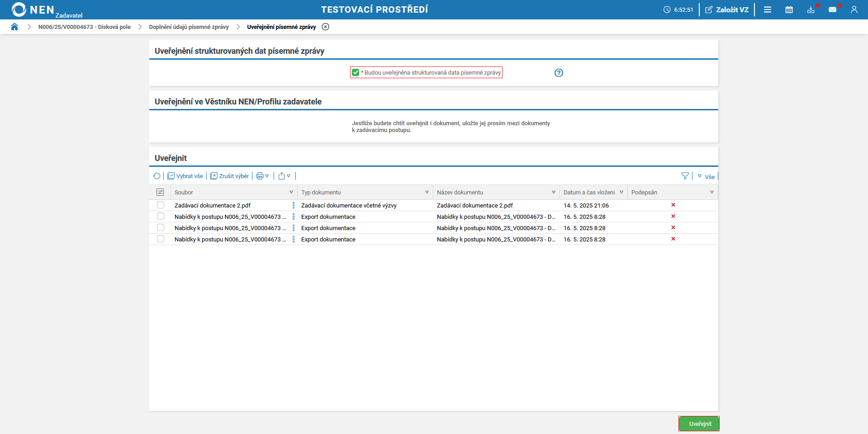Refresh the Uveřejnit document list
The height and width of the screenshot is (434, 868).
[x=157, y=176]
